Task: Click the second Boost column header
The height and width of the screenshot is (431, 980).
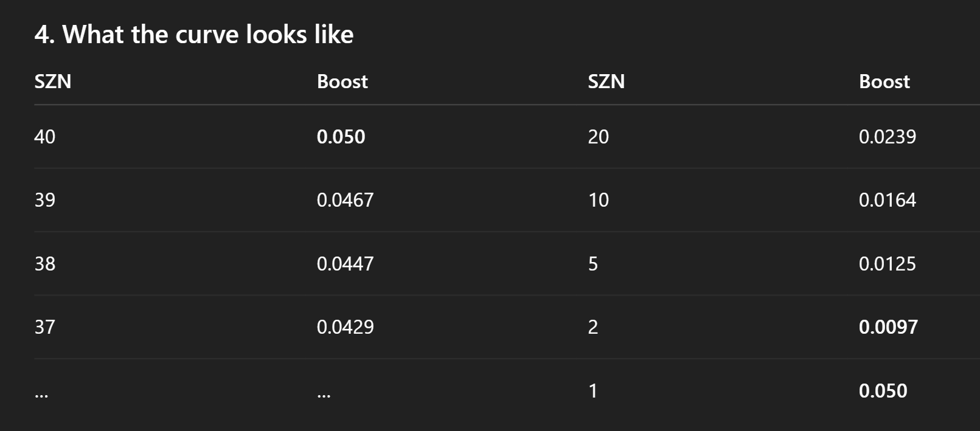Action: pyautogui.click(x=884, y=81)
